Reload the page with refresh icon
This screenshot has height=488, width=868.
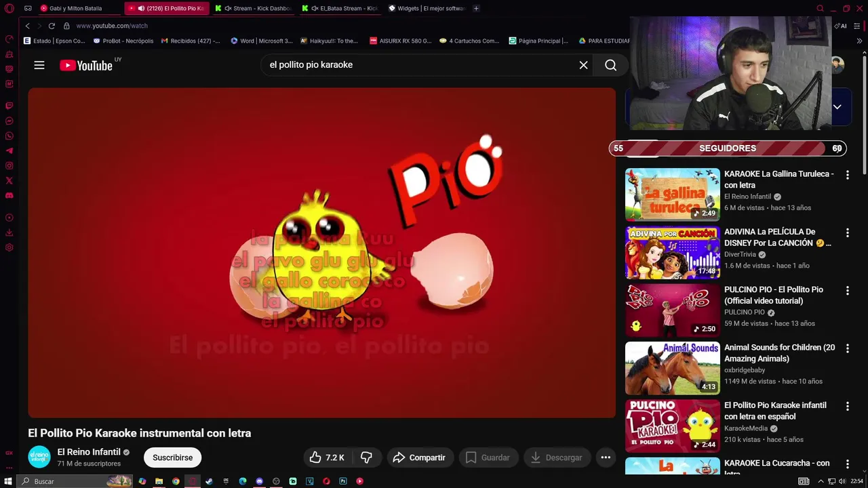point(52,26)
